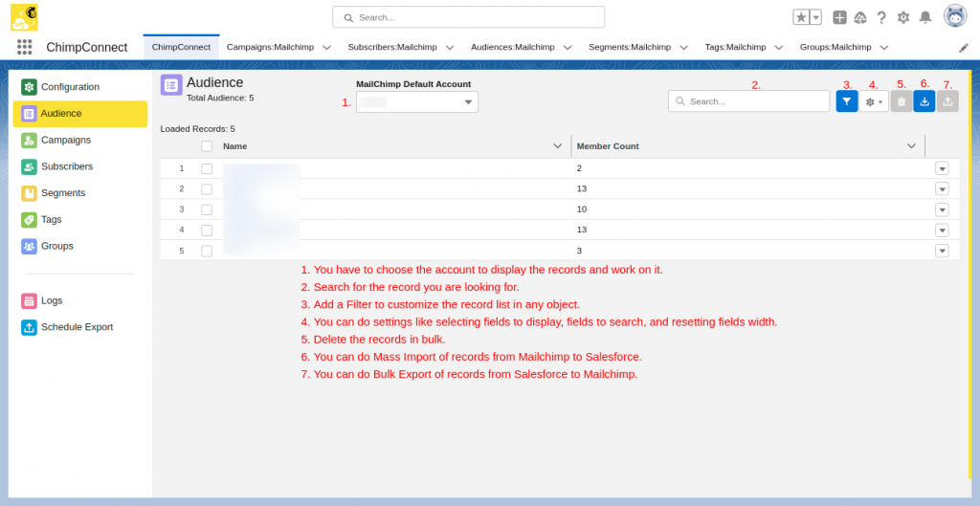
Task: Click the bulk delete trash icon
Action: (x=901, y=101)
